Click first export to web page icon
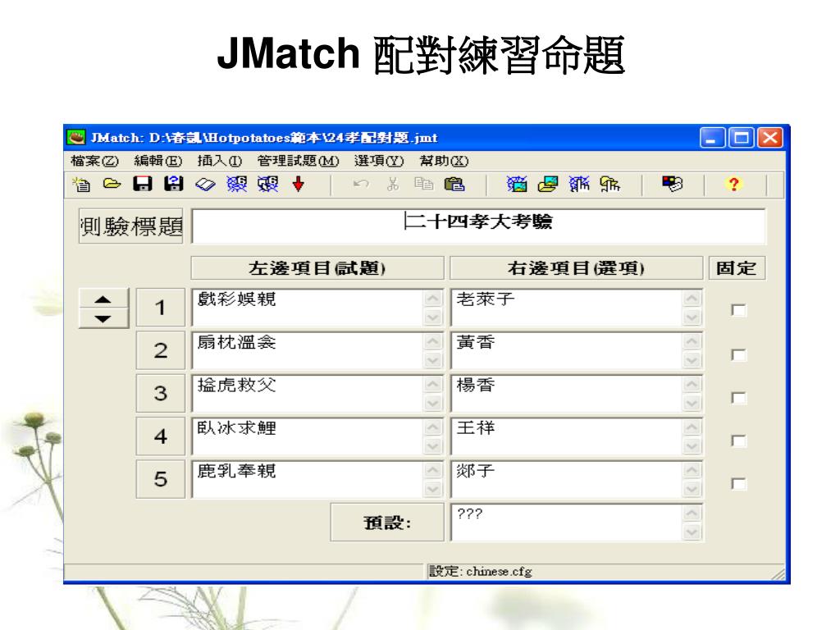 [x=236, y=184]
